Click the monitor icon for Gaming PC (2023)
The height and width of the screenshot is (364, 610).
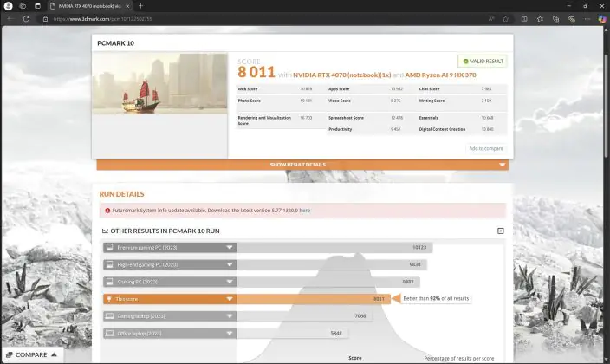click(110, 282)
